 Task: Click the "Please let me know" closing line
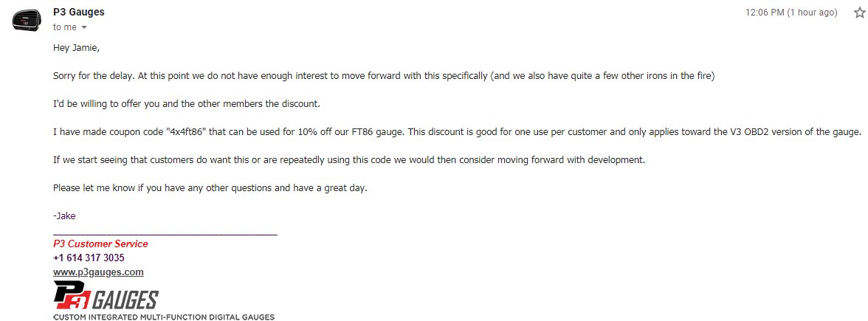pos(210,187)
